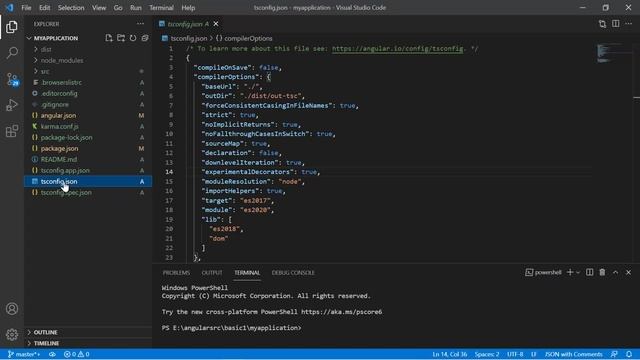Open the notifications bell in status bar
This screenshot has width=640, height=360.
click(629, 354)
